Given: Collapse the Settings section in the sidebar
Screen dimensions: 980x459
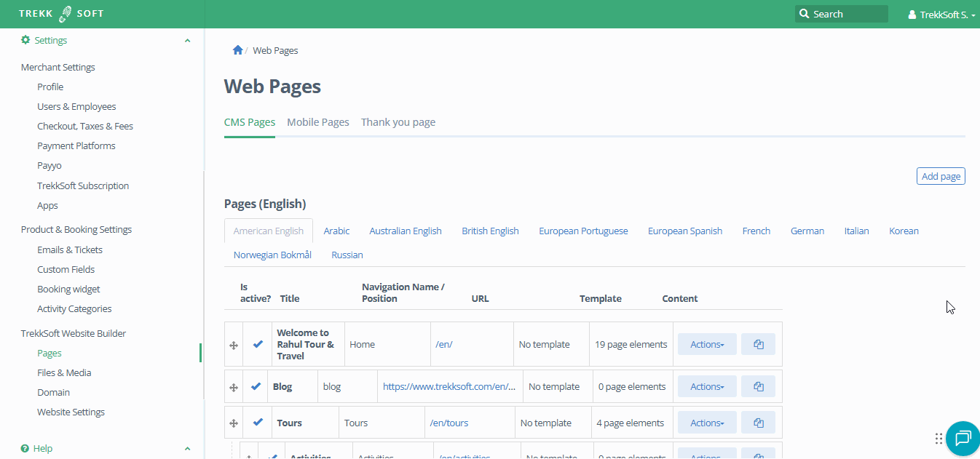Looking at the screenshot, I should point(187,40).
